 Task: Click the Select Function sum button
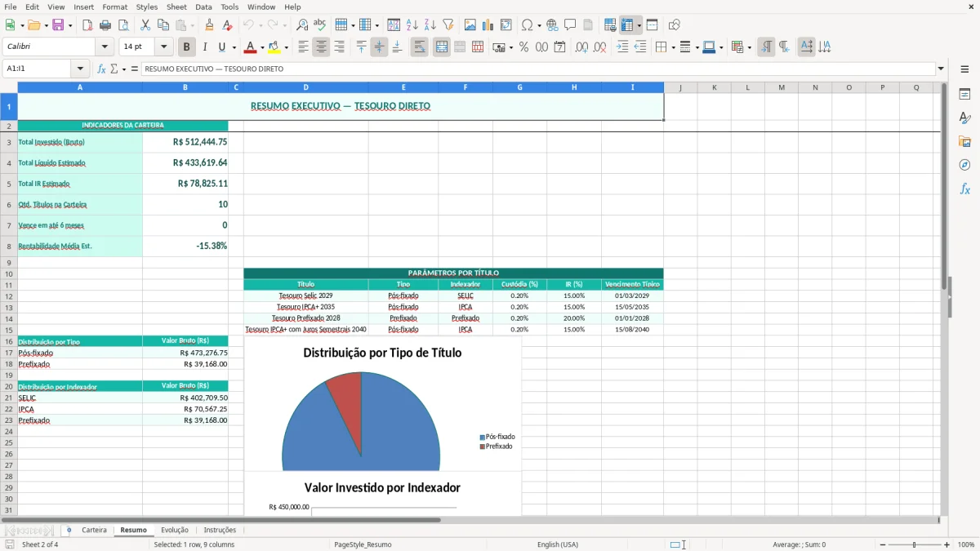[x=114, y=69]
